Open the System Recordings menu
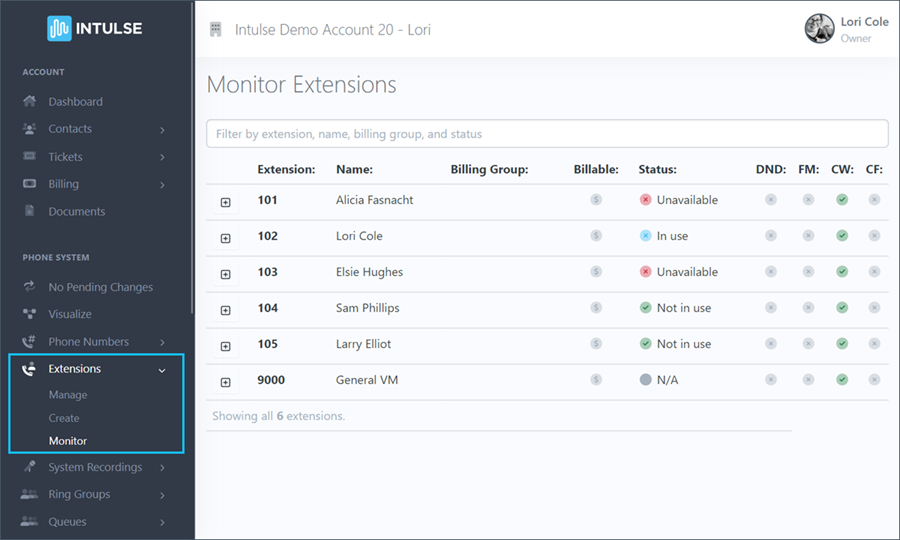This screenshot has height=540, width=900. click(x=95, y=467)
